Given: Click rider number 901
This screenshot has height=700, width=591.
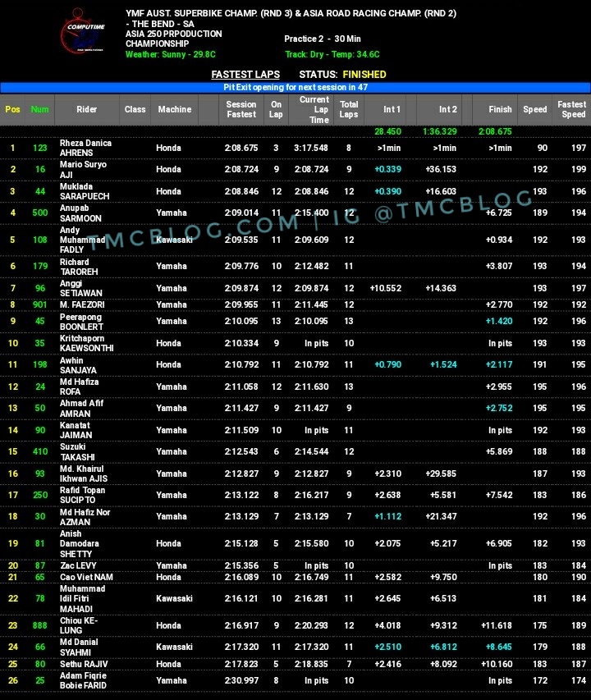Looking at the screenshot, I should coord(39,305).
